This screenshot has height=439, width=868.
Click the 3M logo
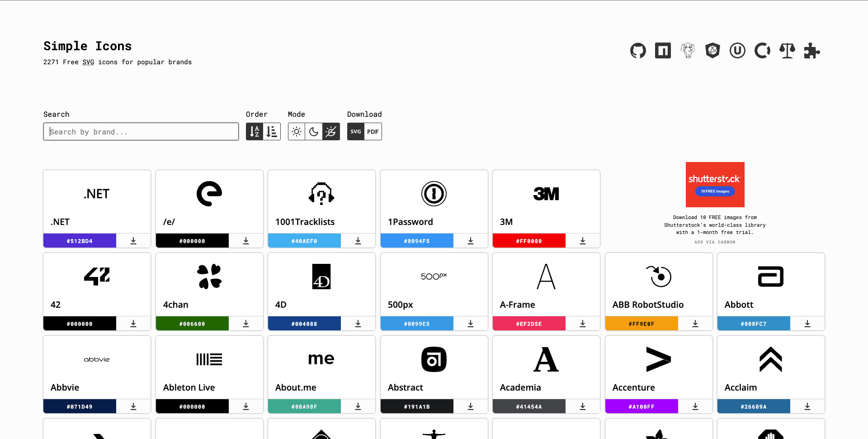point(546,194)
